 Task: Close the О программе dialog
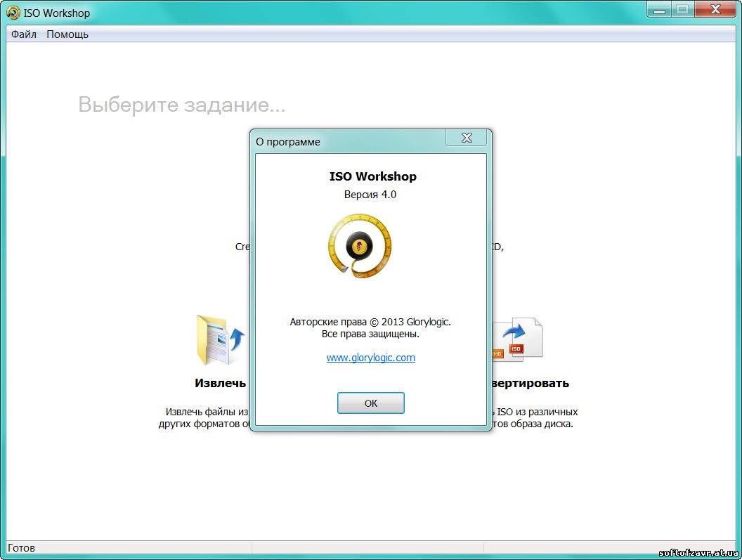[x=466, y=138]
